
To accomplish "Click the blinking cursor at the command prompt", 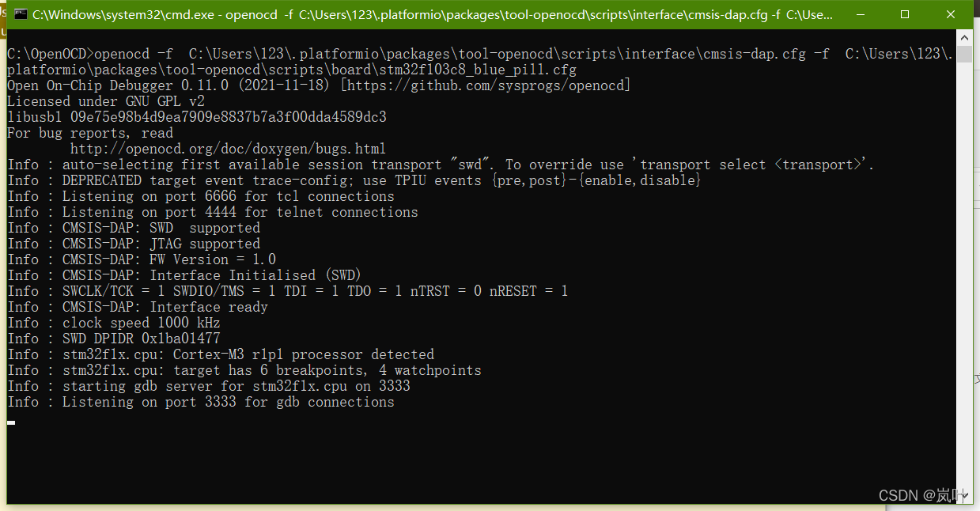I will tap(10, 422).
